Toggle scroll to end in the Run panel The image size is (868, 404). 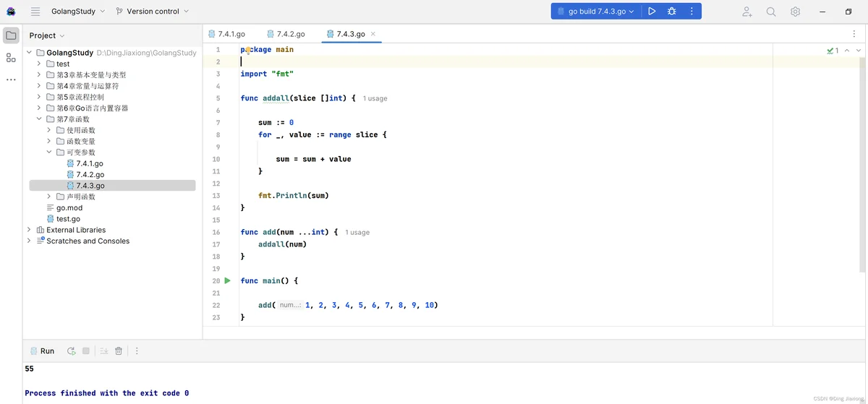[x=104, y=351]
